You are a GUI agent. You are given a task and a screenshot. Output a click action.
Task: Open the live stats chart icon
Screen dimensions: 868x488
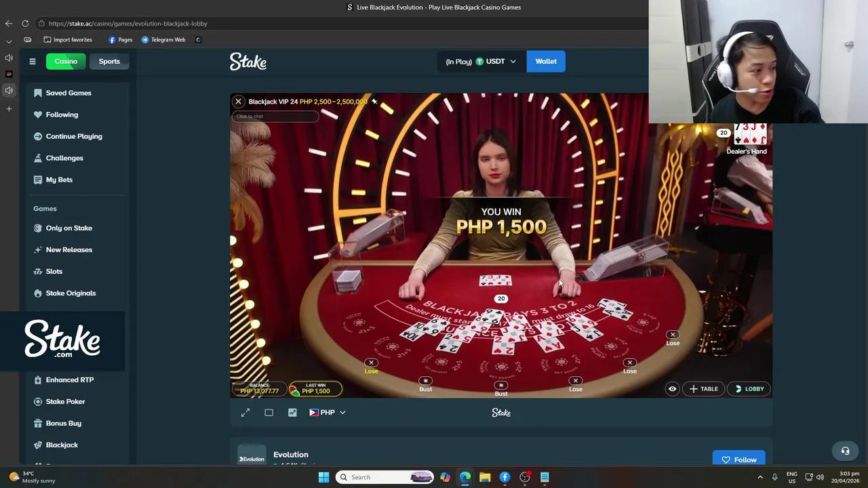coord(292,413)
